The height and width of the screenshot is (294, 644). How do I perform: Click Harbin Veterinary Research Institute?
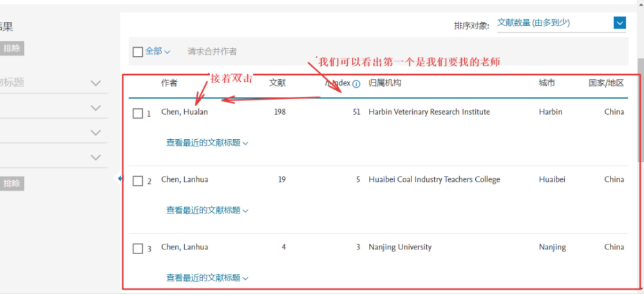pyautogui.click(x=429, y=112)
